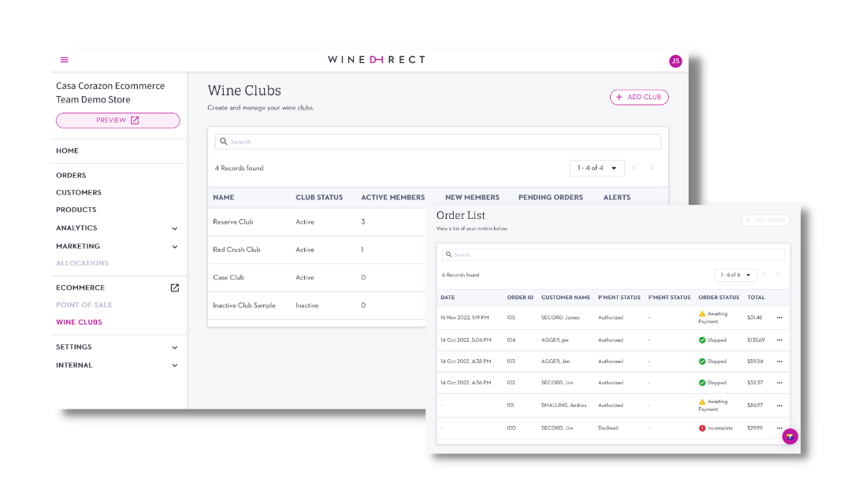Image resolution: width=851 pixels, height=504 pixels.
Task: Sort Order List by Total header
Action: 756,298
